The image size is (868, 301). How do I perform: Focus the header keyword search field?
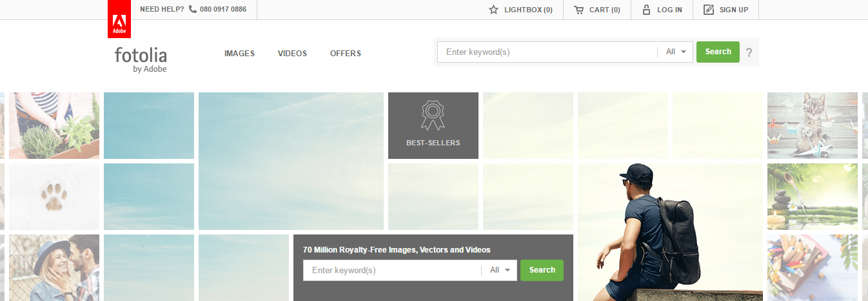547,52
